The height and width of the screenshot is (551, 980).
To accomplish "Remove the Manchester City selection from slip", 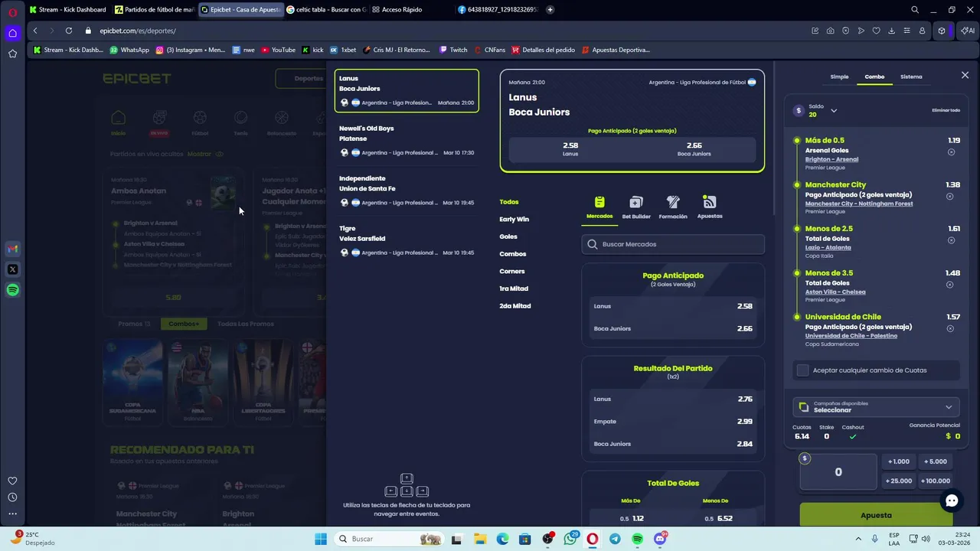I will [x=949, y=197].
